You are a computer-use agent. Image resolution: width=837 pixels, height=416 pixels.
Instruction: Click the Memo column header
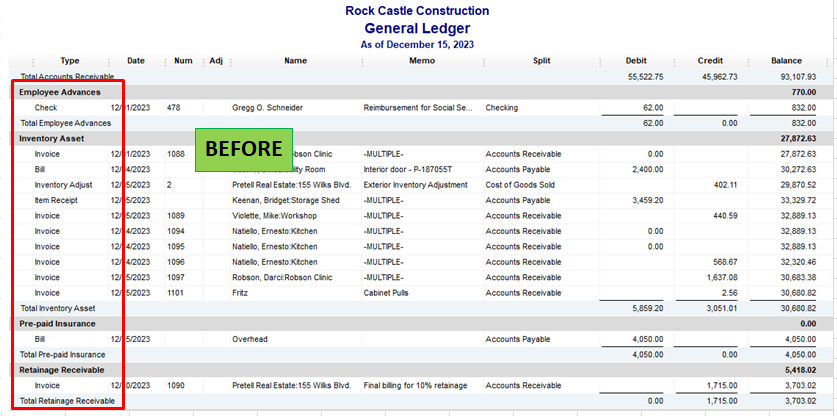click(x=422, y=61)
